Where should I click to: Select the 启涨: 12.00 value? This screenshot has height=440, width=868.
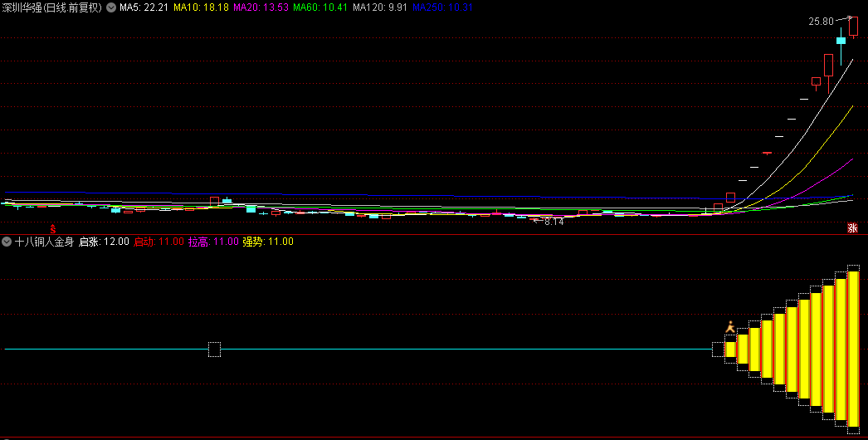click(104, 242)
